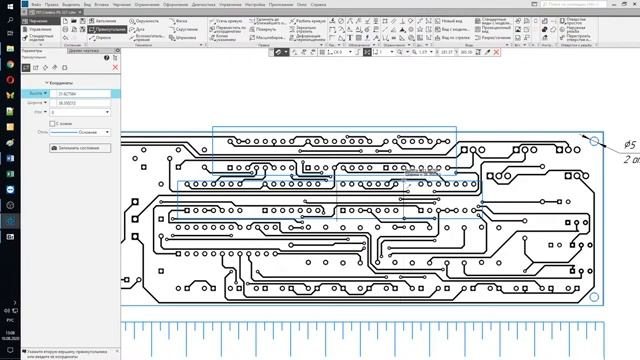Click Масштабировать (scale) tool
The image size is (640, 360).
click(x=267, y=38)
